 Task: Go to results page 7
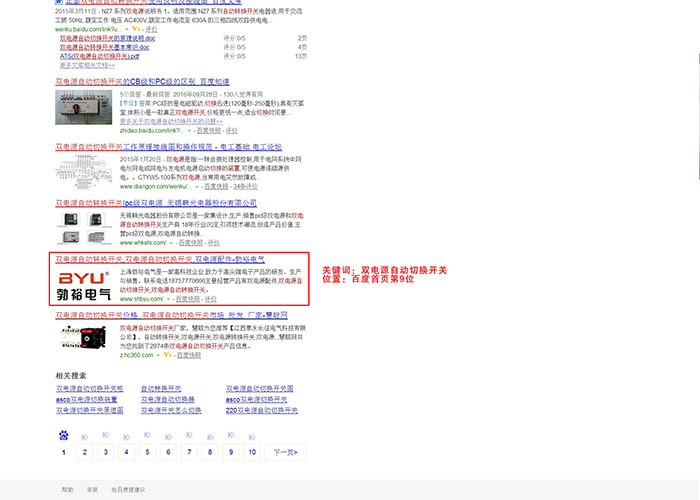click(189, 452)
